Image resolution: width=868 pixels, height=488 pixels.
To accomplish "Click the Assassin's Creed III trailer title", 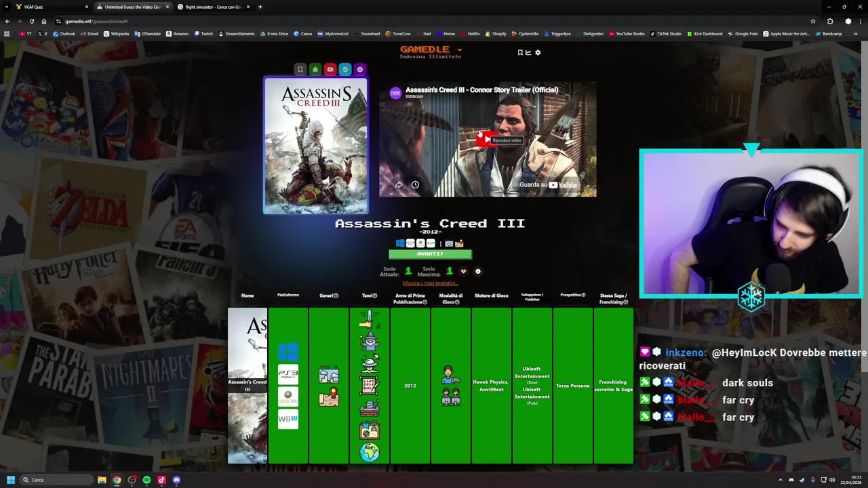I will tap(481, 89).
